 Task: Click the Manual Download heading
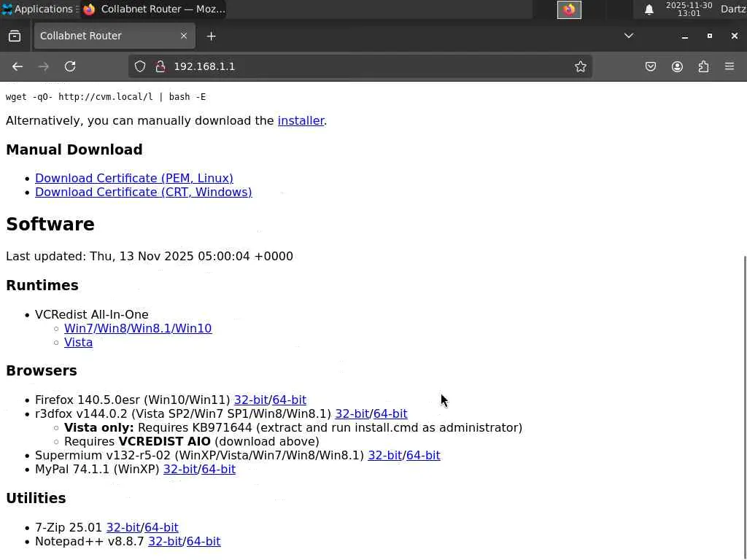pos(74,149)
